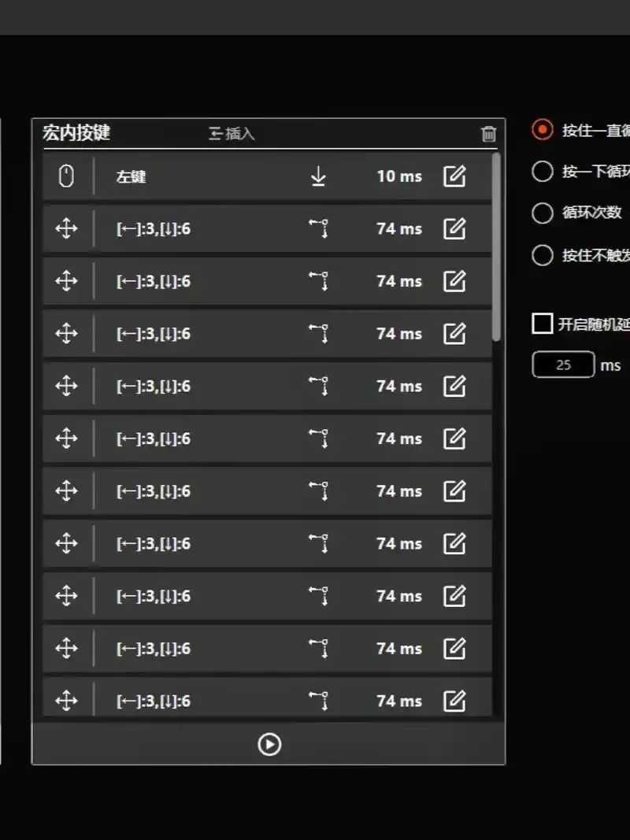This screenshot has height=840, width=630.
Task: Select the 按住不触发 radio option
Action: 542,255
